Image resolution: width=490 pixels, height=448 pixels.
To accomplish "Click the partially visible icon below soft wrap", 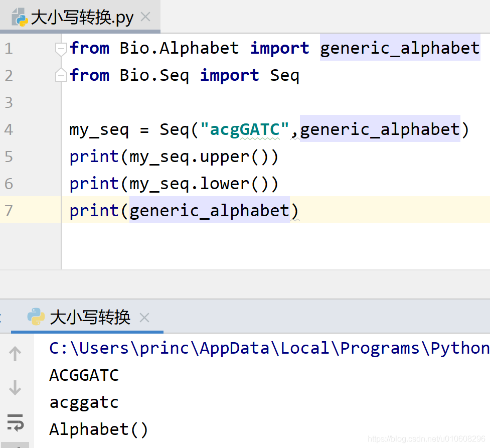I will coord(16,444).
